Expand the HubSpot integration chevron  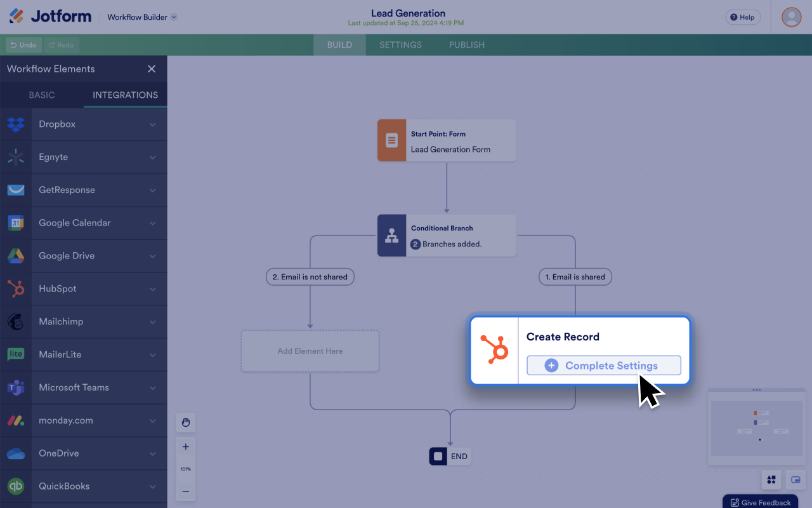click(153, 289)
